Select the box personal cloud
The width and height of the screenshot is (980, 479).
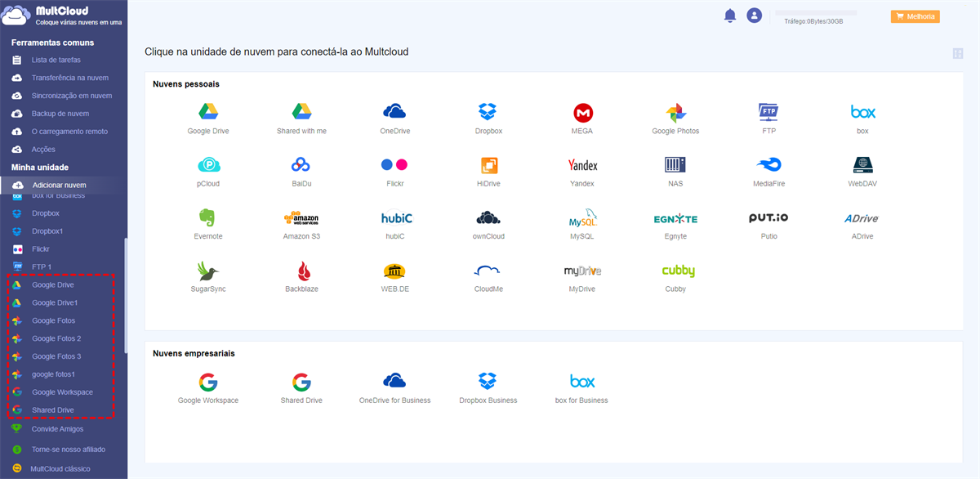click(862, 119)
